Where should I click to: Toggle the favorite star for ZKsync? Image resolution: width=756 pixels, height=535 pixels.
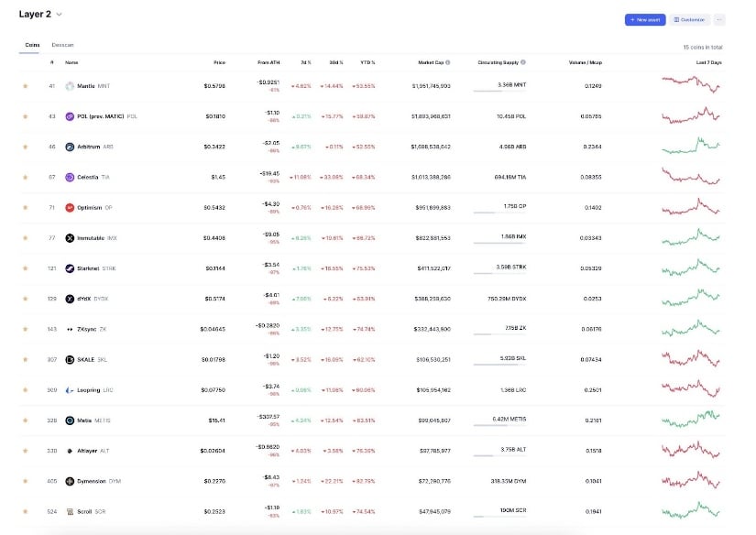(x=25, y=329)
